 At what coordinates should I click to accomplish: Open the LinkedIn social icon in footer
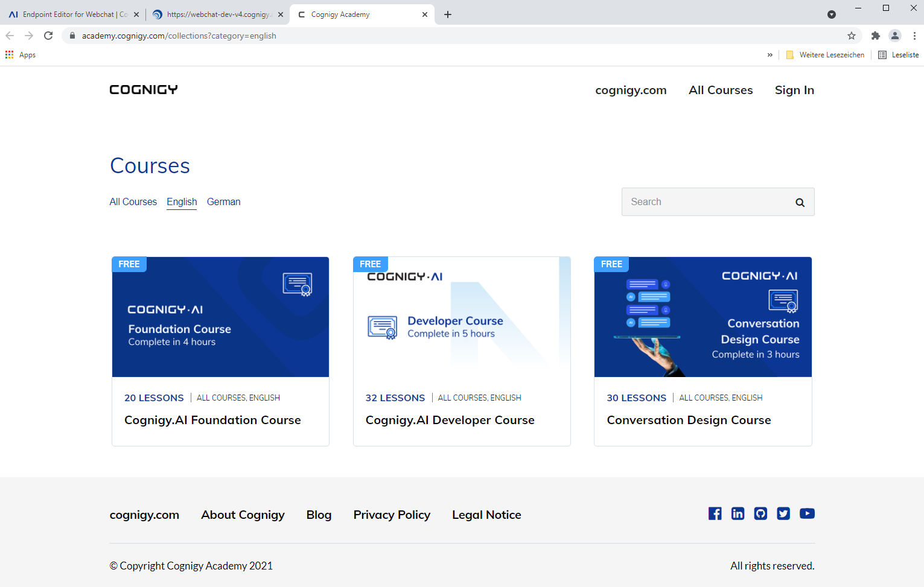738,513
